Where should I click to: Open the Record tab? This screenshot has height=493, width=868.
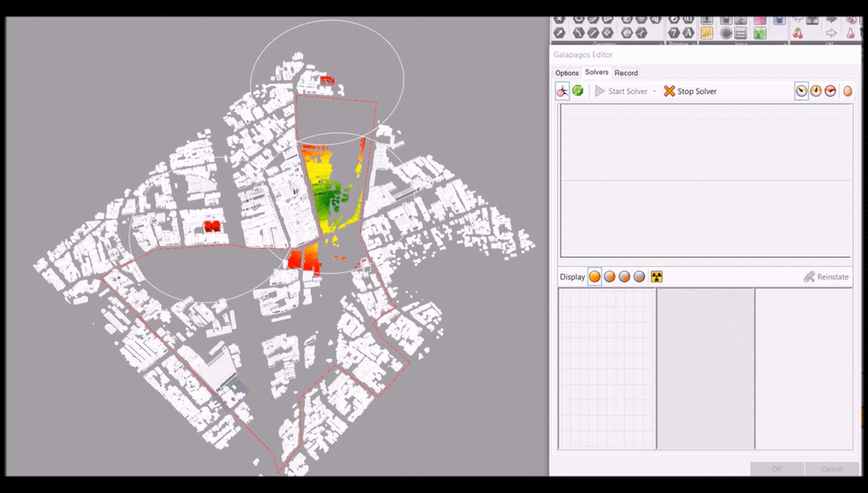click(x=626, y=72)
